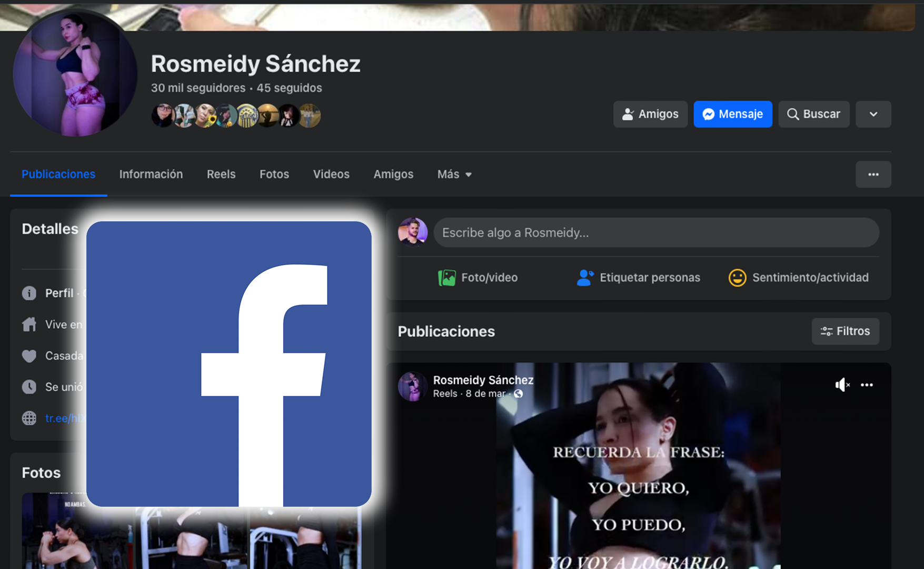Click the Foto/video green picture icon
924x569 pixels.
coord(447,278)
